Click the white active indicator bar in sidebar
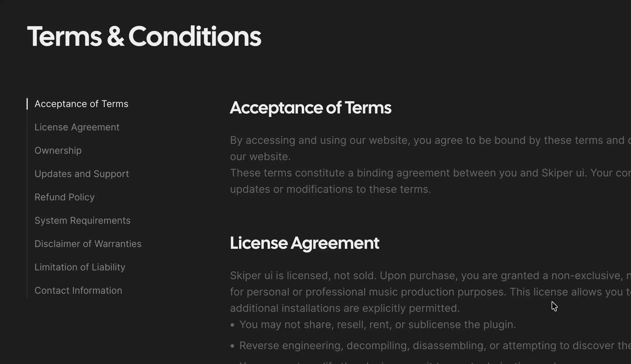This screenshot has height=364, width=631. coord(27,104)
